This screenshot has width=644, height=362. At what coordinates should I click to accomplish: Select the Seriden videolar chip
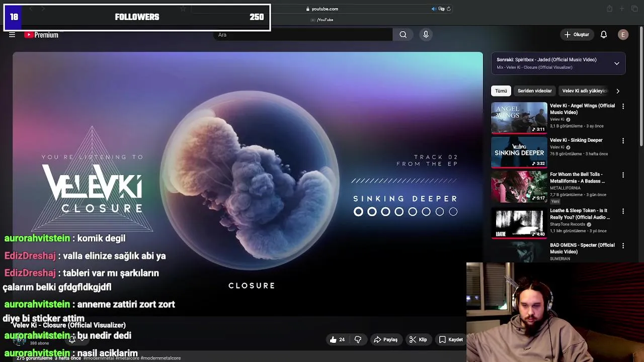(x=535, y=91)
